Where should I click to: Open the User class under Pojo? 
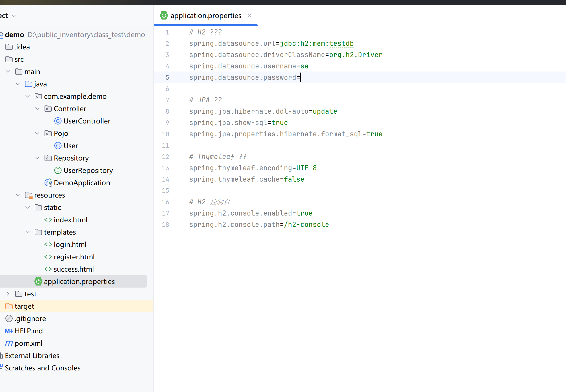pos(71,146)
